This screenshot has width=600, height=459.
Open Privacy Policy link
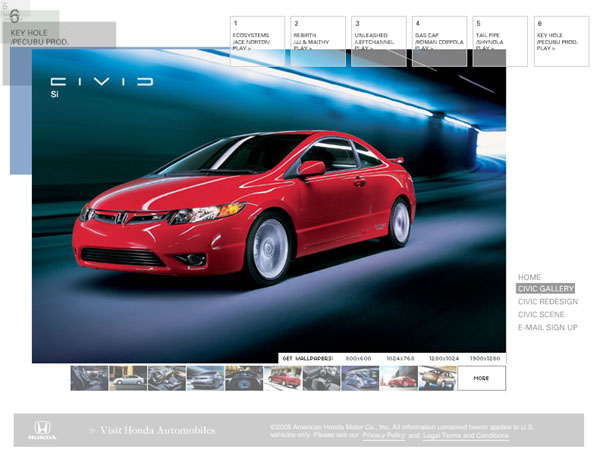point(383,435)
